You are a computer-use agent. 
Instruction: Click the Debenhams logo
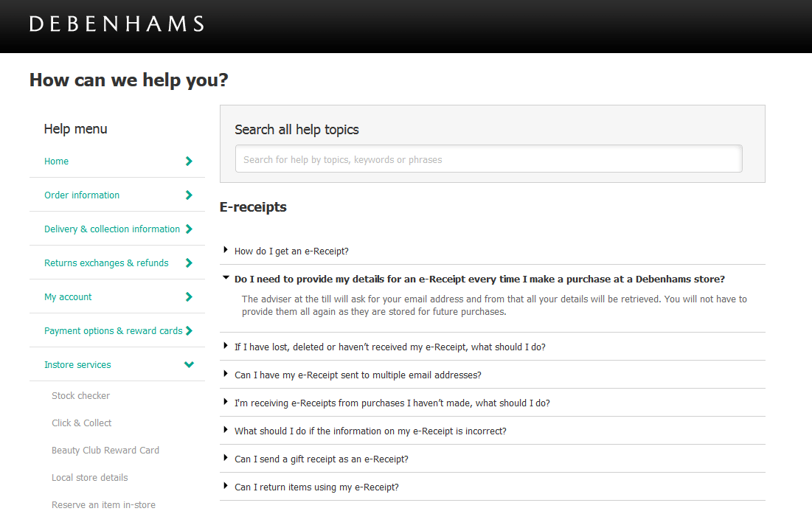(117, 24)
